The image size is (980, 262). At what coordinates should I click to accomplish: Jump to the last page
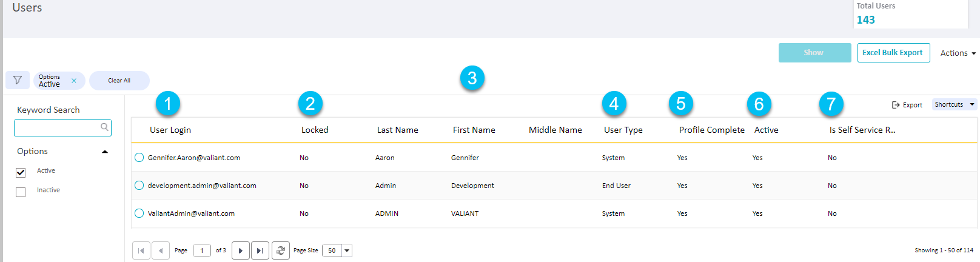point(260,250)
